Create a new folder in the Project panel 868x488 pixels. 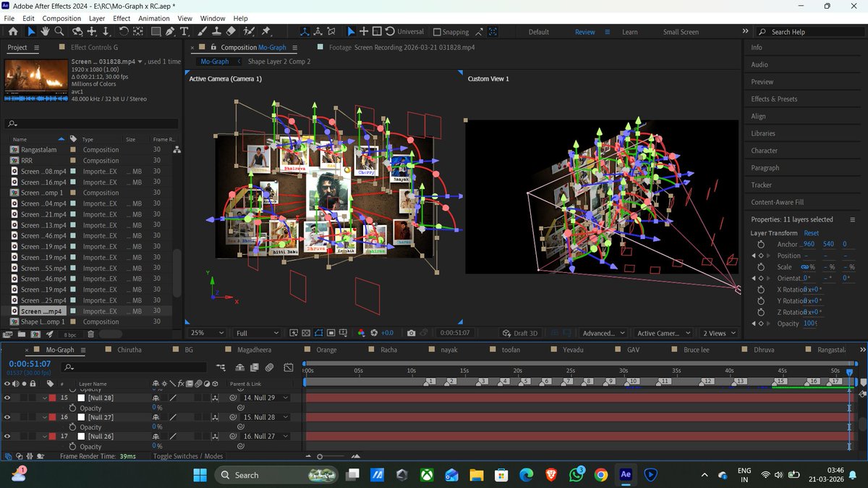[x=22, y=334]
